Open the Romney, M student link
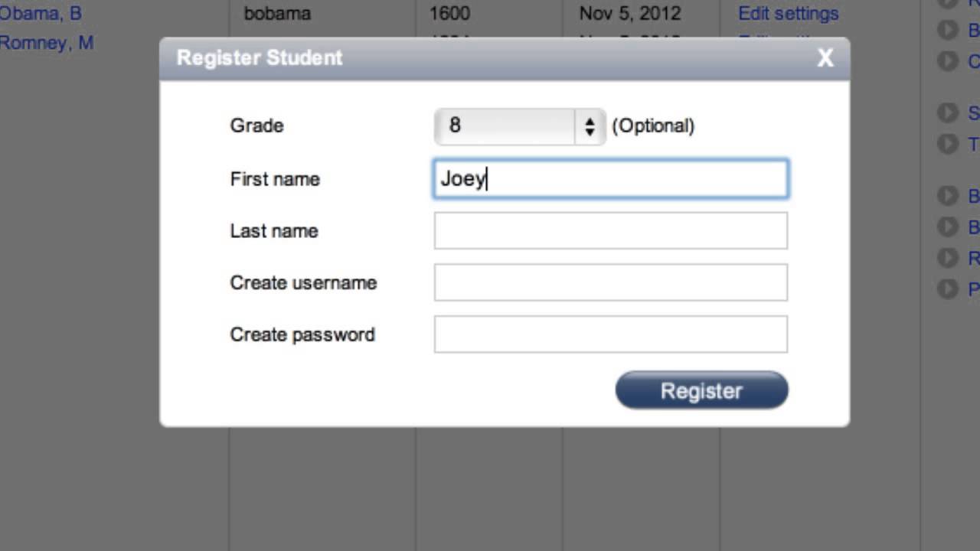Screen dimensions: 980x551 coord(46,43)
